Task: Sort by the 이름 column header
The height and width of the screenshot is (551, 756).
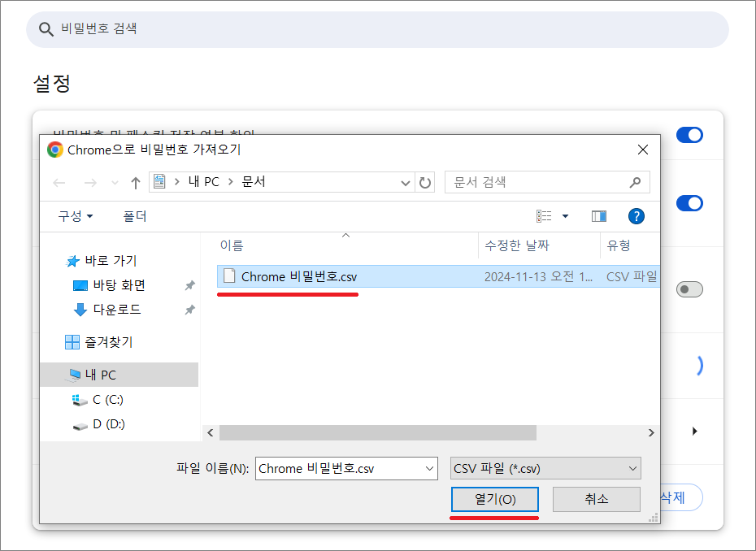Action: point(232,245)
